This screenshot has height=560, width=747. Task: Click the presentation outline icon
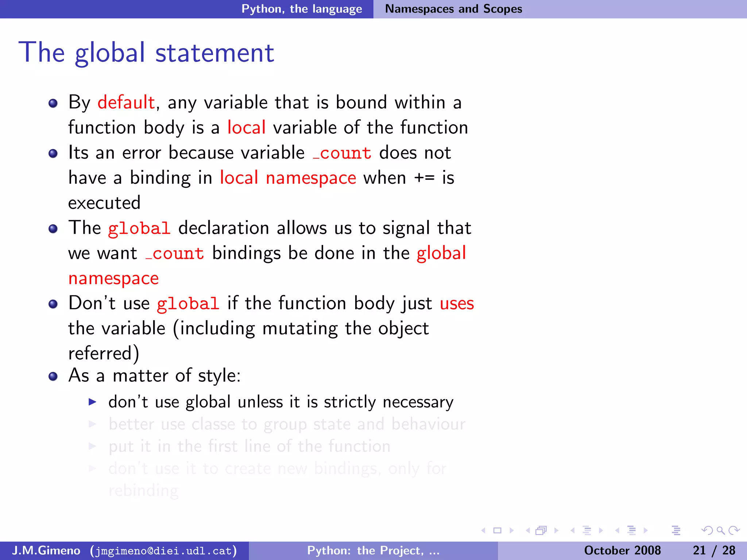(x=676, y=530)
